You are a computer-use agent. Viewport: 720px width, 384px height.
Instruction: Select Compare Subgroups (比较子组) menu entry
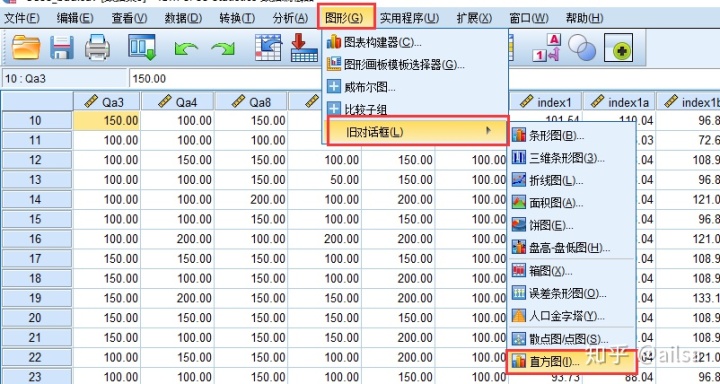coord(415,109)
